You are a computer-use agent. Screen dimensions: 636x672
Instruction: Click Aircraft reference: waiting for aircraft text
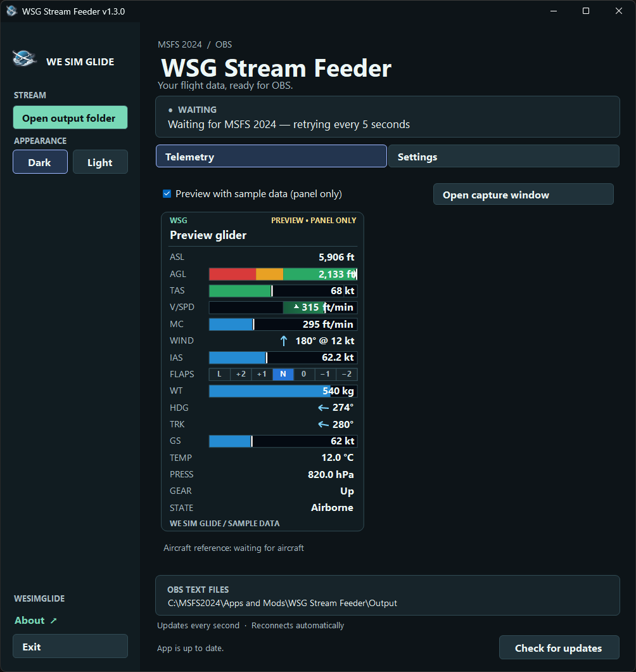pyautogui.click(x=233, y=548)
